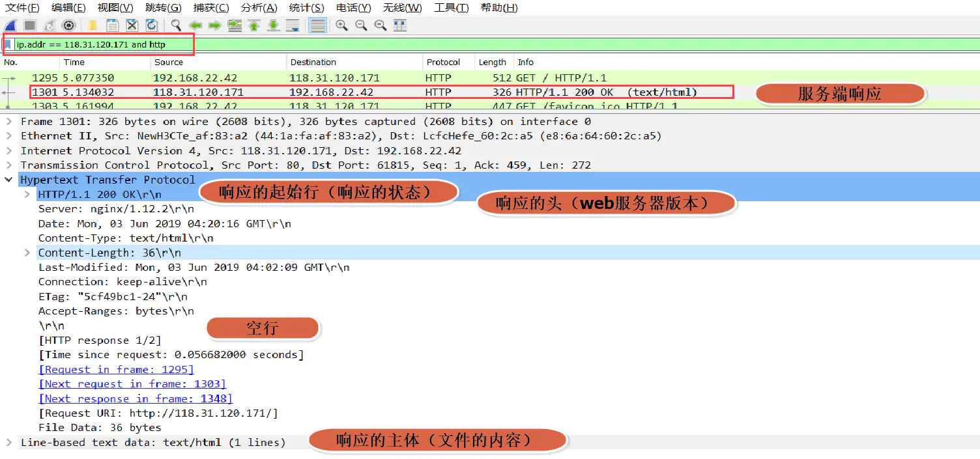Start a new capture with the shark fin icon

10,25
